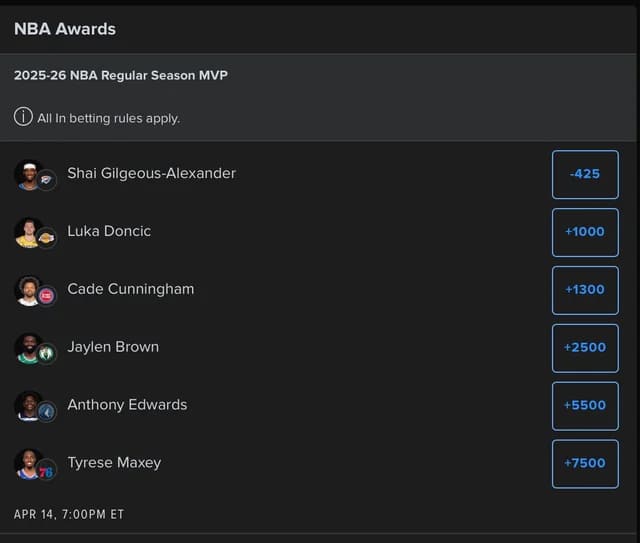Image resolution: width=640 pixels, height=543 pixels.
Task: Collapse the 2025-26 NBA Regular Season MVP market
Action: click(121, 75)
